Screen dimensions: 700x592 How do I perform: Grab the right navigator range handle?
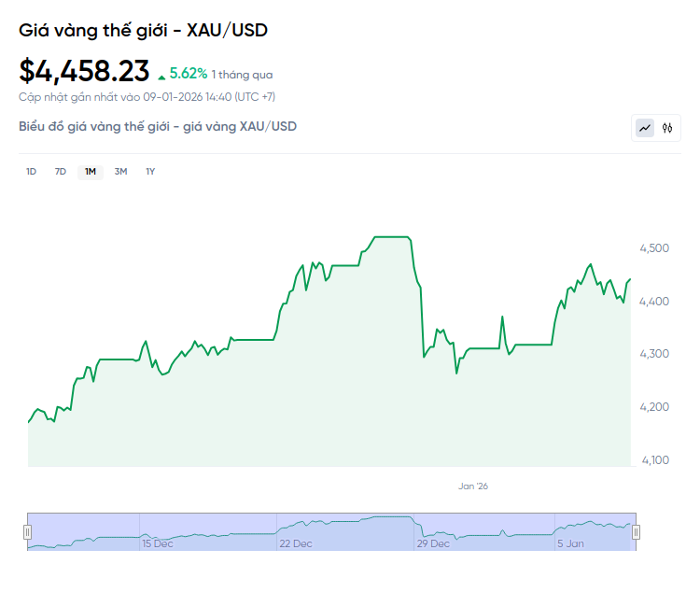coord(636,532)
